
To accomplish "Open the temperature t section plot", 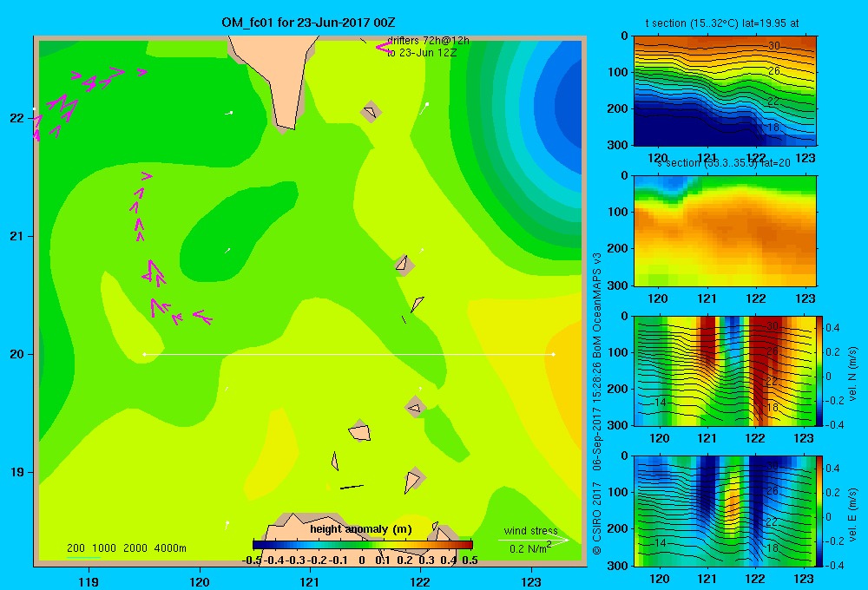I will pos(725,91).
